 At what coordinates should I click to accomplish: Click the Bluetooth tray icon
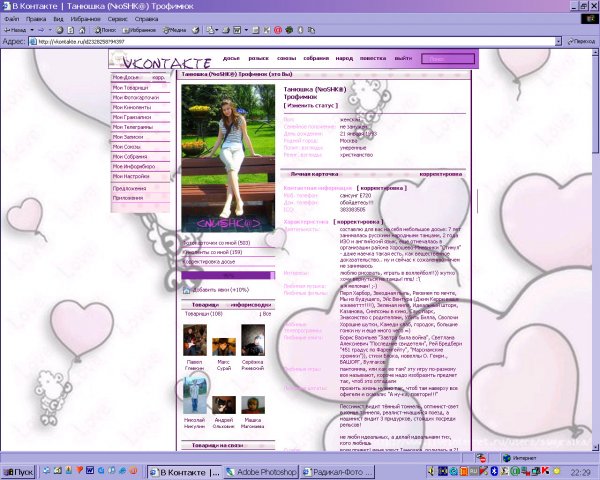pos(494,471)
